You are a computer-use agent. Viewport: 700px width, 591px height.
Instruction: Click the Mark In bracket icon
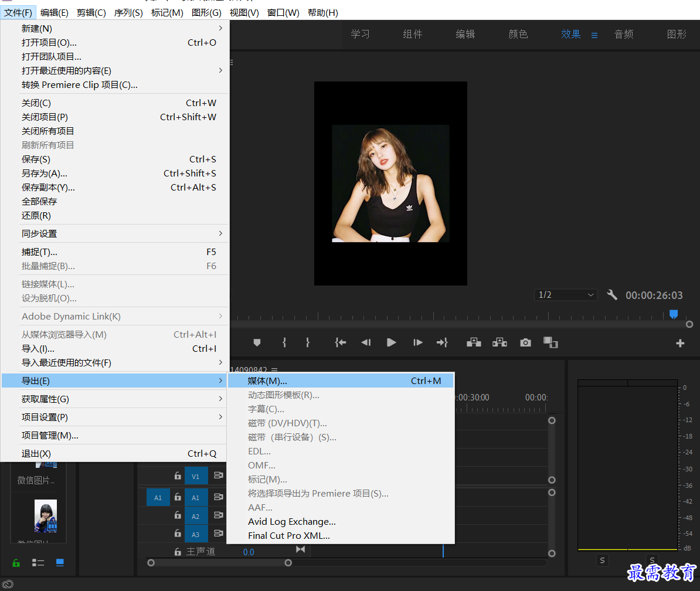pyautogui.click(x=284, y=342)
